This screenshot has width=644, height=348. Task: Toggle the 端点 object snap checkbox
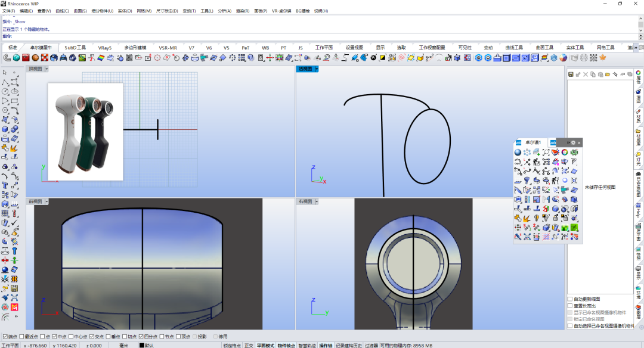tap(5, 337)
